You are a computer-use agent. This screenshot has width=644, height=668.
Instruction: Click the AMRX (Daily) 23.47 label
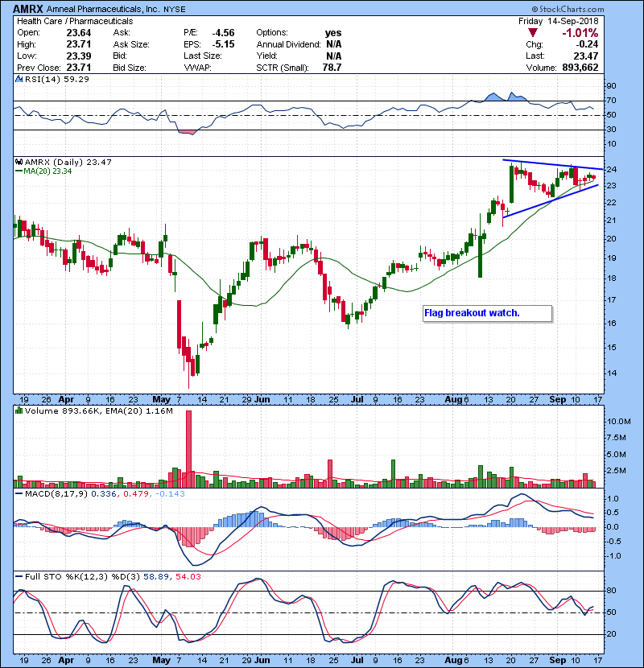pyautogui.click(x=68, y=162)
